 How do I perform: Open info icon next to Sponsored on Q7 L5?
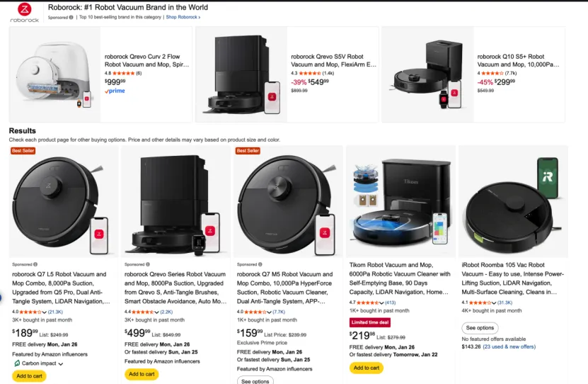(x=35, y=264)
